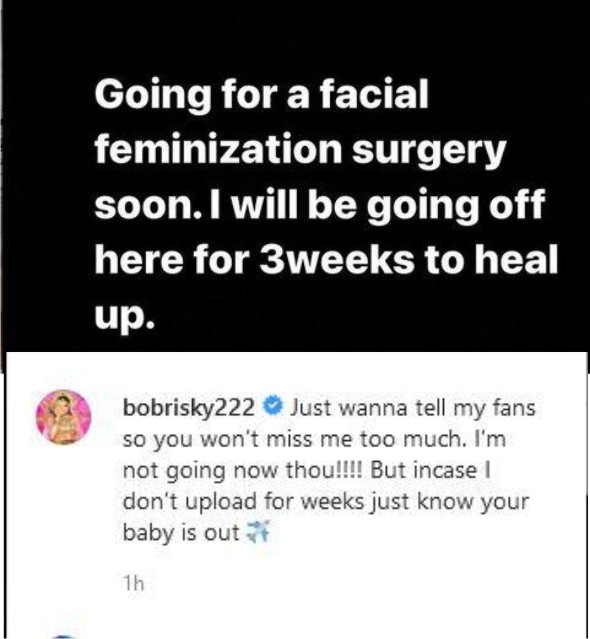Viewport: 590px width, 639px height.
Task: Open the bobrisky222 profile picture
Action: click(64, 418)
